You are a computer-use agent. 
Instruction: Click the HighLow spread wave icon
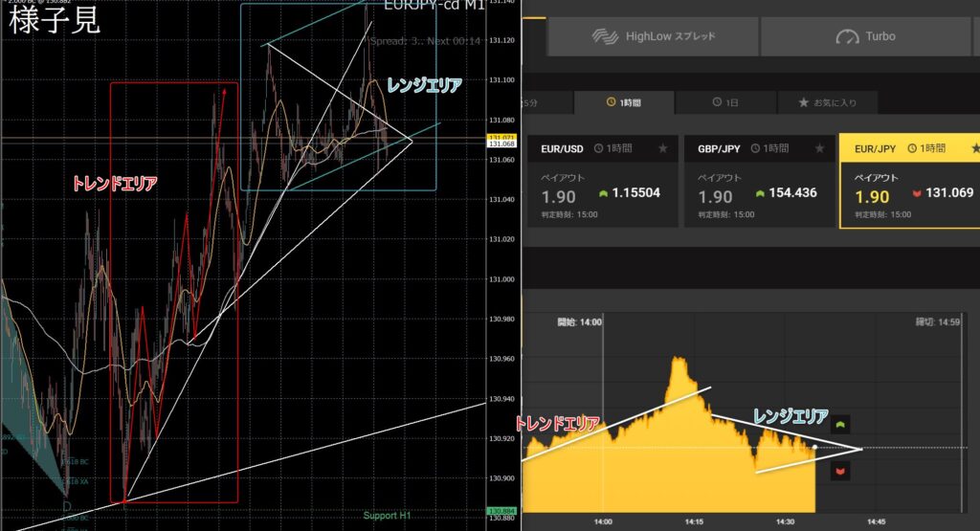click(x=605, y=37)
